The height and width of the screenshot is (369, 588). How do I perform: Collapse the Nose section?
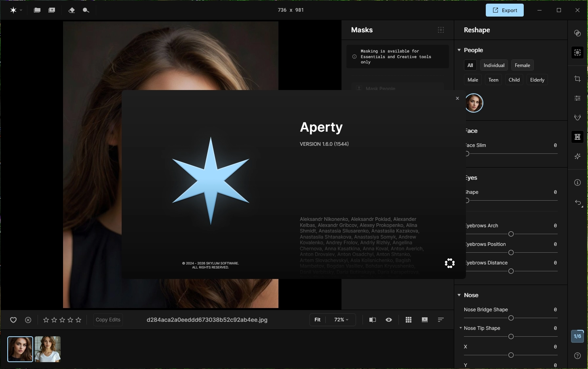(459, 295)
